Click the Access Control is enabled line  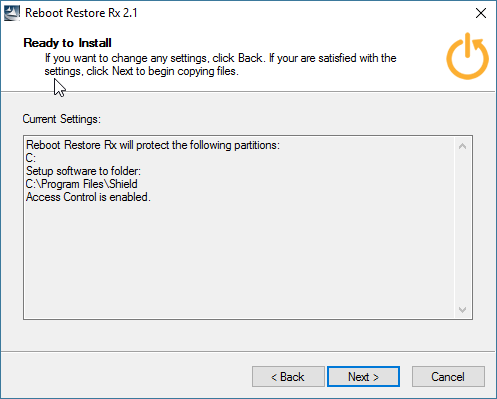[x=88, y=197]
